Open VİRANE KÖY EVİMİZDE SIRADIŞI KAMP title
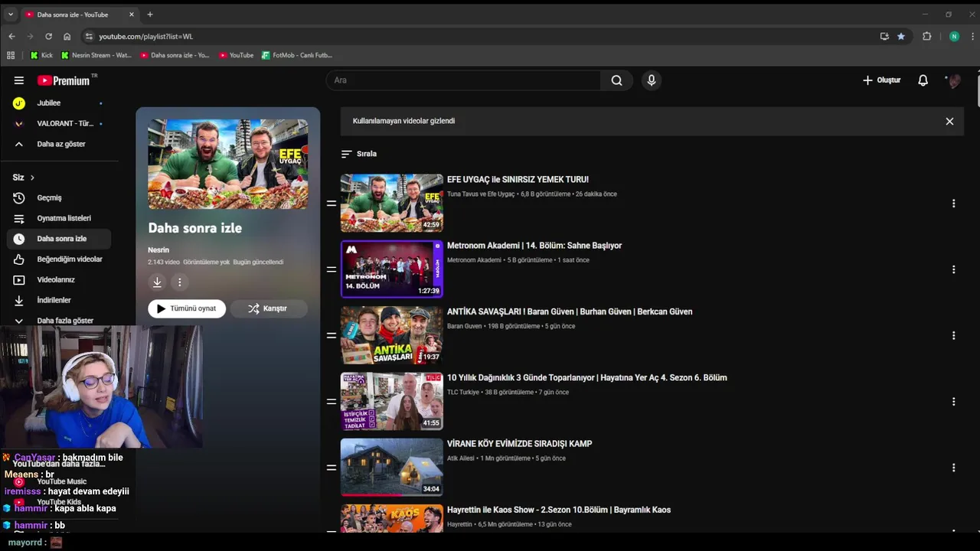The height and width of the screenshot is (551, 980). pyautogui.click(x=519, y=444)
